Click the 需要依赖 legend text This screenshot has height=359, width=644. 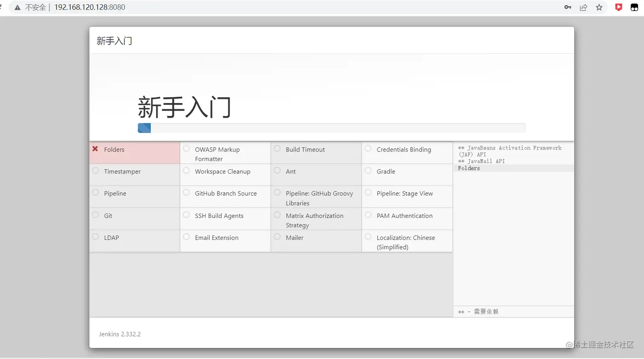[x=486, y=312]
